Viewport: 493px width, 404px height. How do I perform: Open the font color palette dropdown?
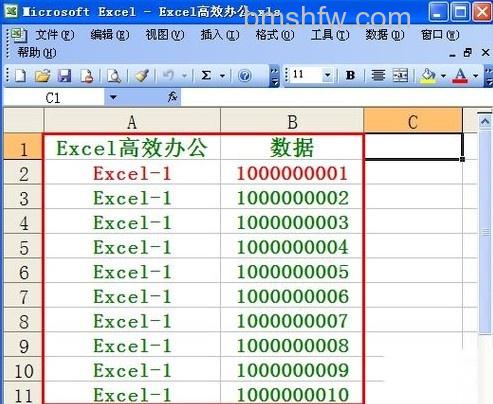tap(475, 76)
